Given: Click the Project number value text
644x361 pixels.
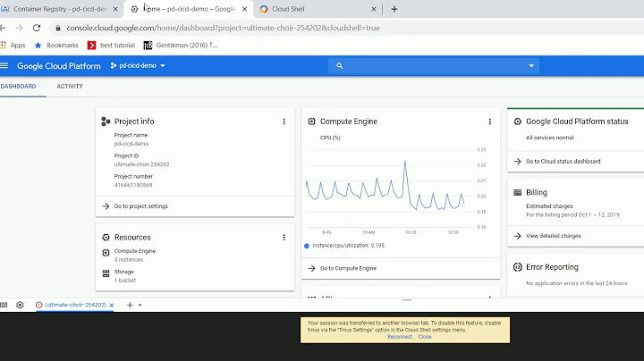Looking at the screenshot, I should coord(133,185).
